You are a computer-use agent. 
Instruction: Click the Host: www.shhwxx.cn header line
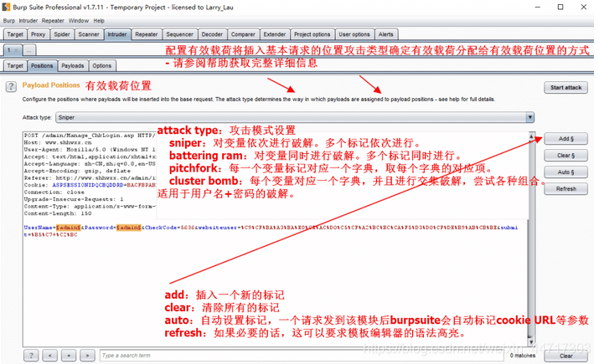(58, 142)
